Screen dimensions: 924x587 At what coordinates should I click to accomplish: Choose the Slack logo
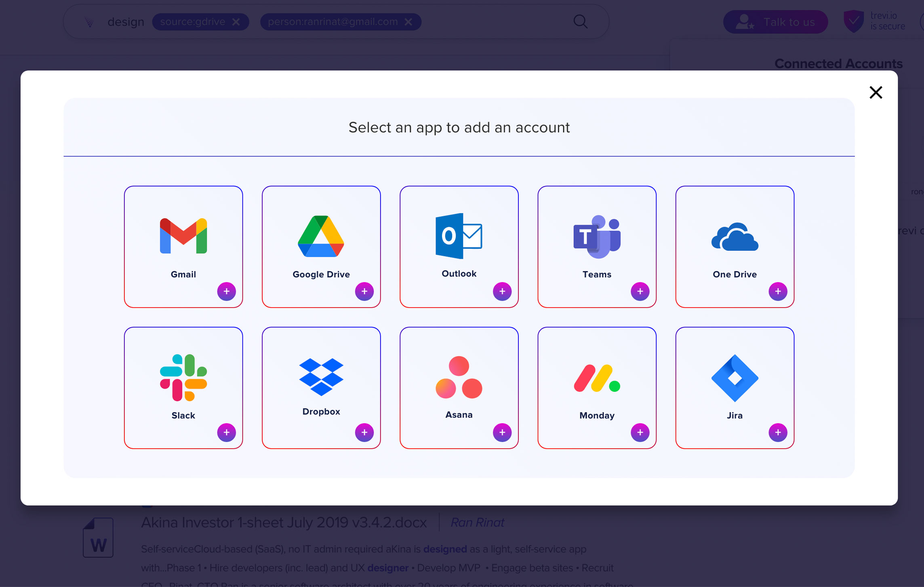pos(183,378)
